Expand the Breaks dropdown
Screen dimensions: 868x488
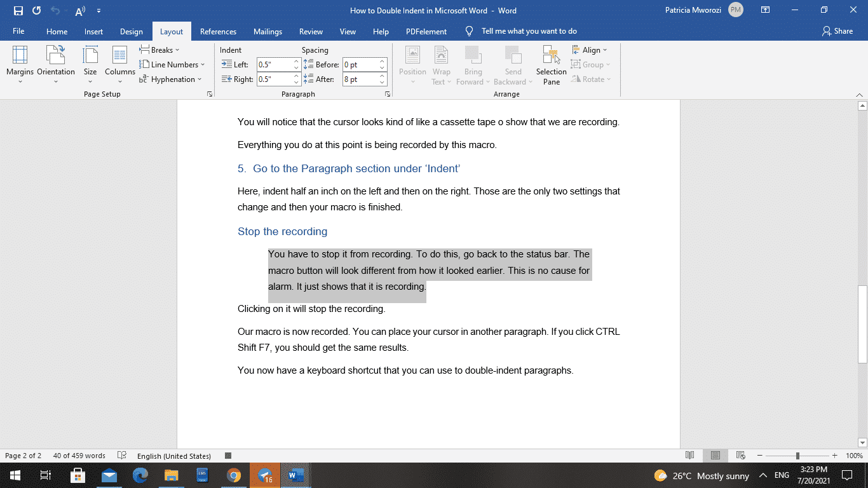pyautogui.click(x=160, y=50)
